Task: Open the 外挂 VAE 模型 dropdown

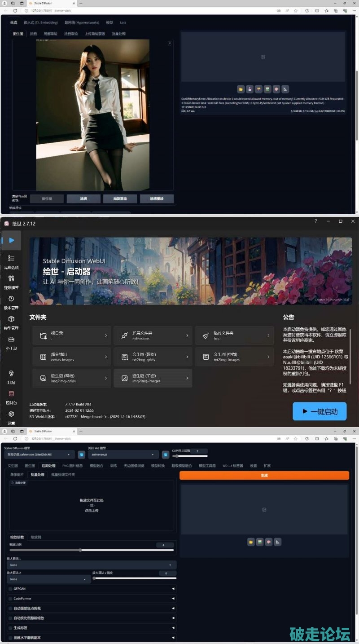Action: coord(123,454)
